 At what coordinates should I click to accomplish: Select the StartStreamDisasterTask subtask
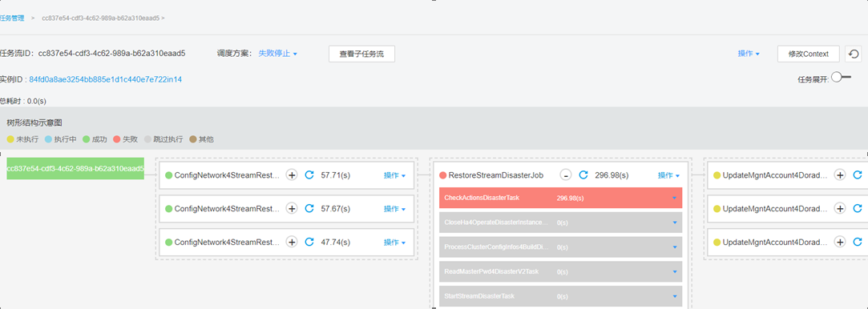[561, 296]
